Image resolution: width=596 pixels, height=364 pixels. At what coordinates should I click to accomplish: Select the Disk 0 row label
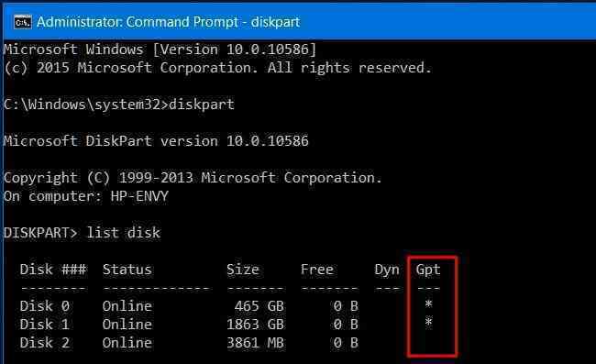45,306
